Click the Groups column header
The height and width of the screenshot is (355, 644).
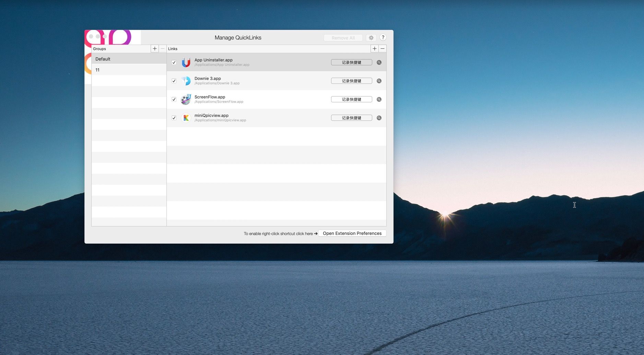coord(99,49)
